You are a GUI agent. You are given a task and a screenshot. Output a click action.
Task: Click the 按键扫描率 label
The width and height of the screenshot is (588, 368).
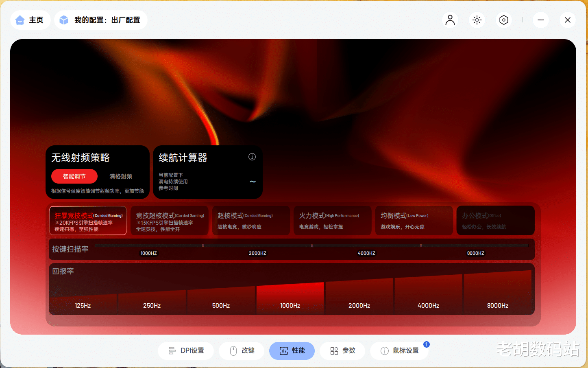coord(70,249)
